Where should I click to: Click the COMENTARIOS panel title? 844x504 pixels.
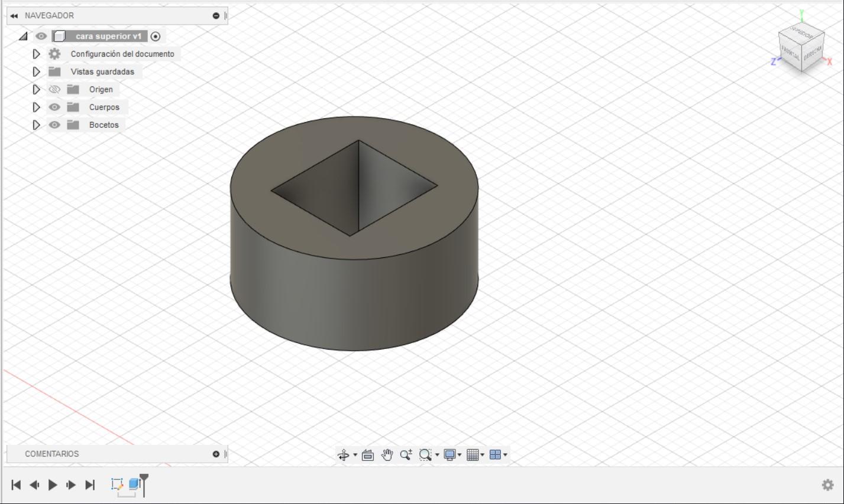pyautogui.click(x=51, y=454)
